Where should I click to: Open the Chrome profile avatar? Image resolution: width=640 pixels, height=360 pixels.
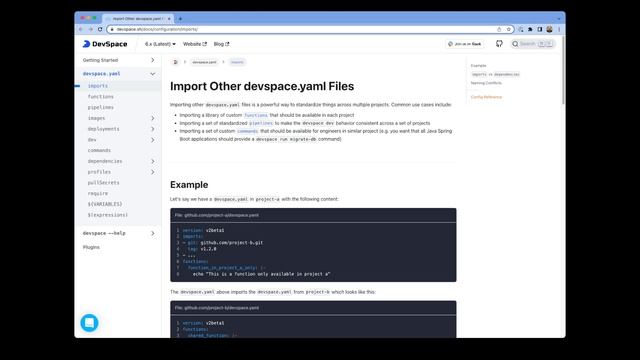(x=549, y=29)
